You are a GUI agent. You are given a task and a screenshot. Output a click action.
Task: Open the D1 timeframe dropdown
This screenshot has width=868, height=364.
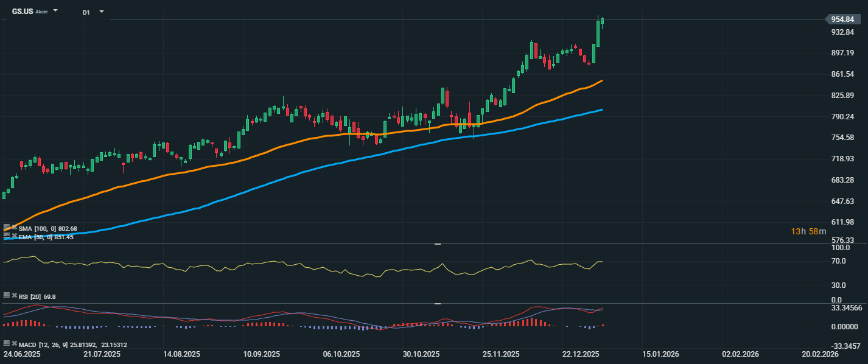(x=101, y=12)
